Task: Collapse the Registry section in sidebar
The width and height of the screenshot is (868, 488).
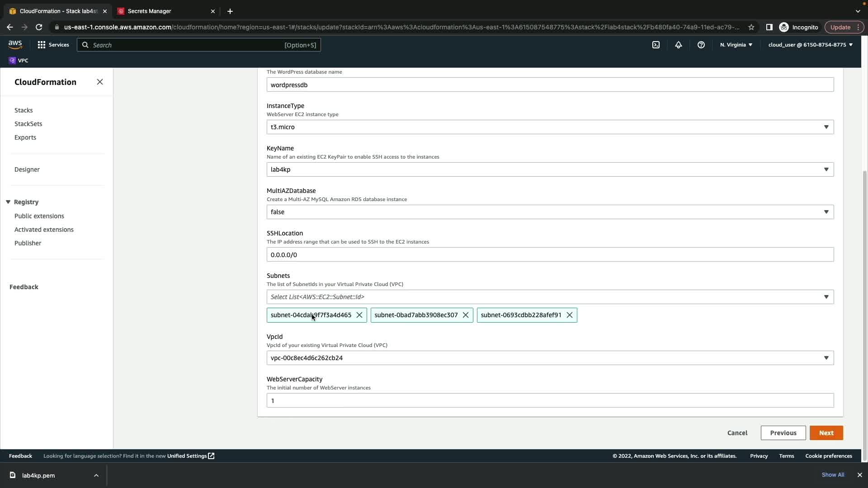Action: click(x=8, y=202)
